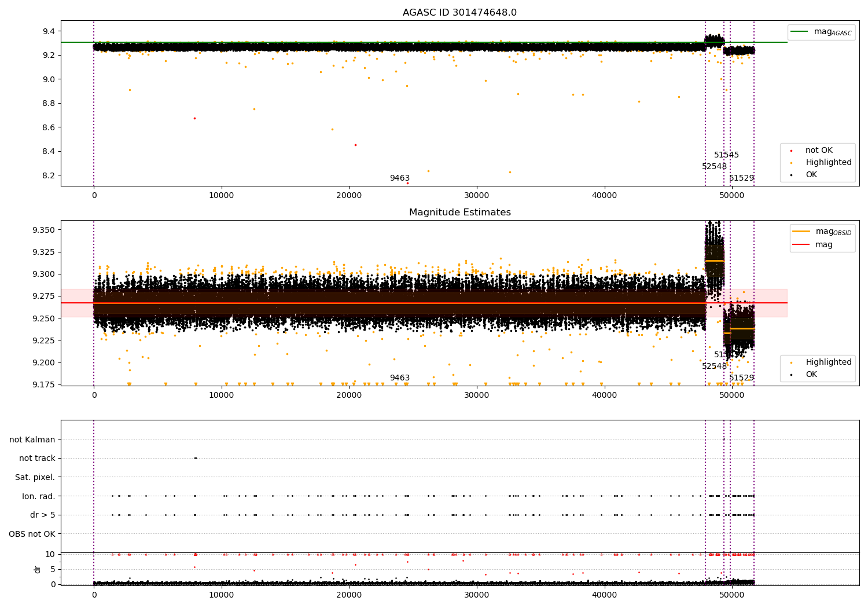Click "52548" in the Magnitude Estimates plot
This screenshot has width=868, height=608.
pos(714,367)
